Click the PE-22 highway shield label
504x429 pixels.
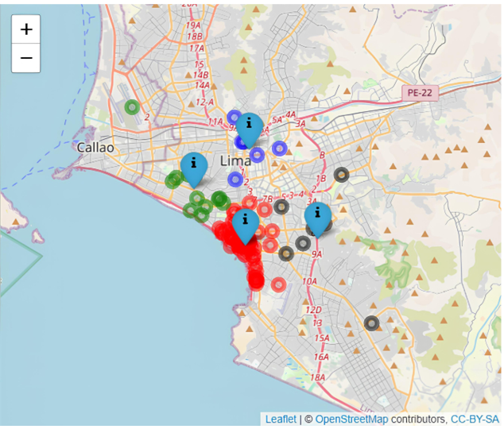pyautogui.click(x=421, y=92)
